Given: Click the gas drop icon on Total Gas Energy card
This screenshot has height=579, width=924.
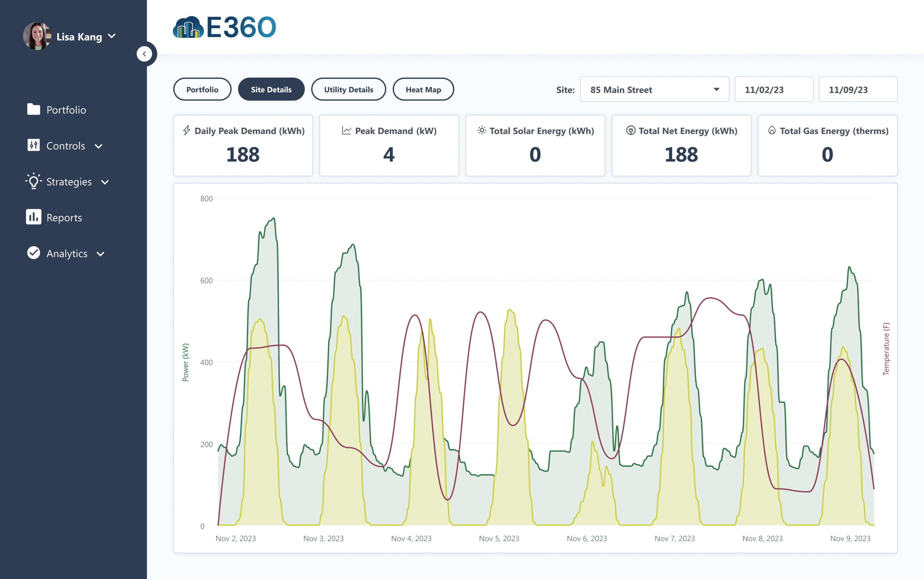Looking at the screenshot, I should (x=771, y=130).
